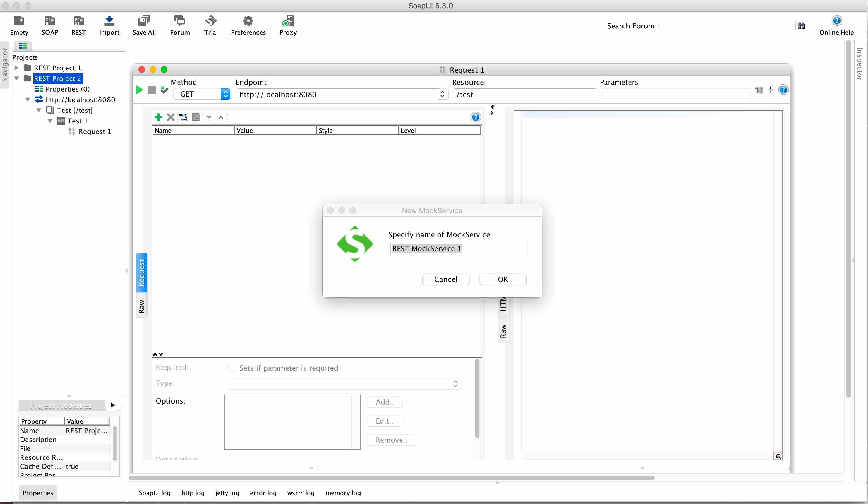Select Properties (0) tree item
868x504 pixels.
pos(68,89)
